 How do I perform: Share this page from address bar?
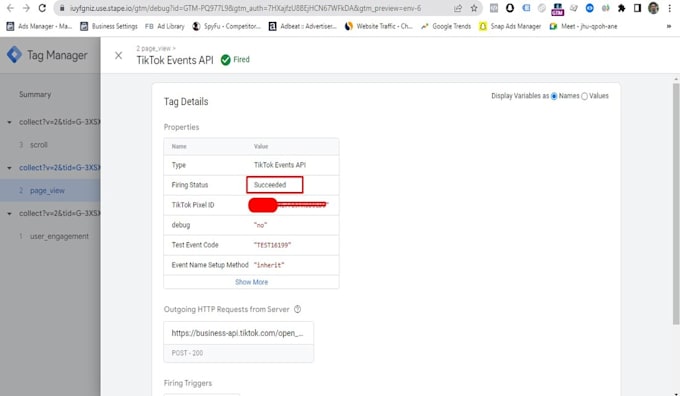(x=458, y=8)
